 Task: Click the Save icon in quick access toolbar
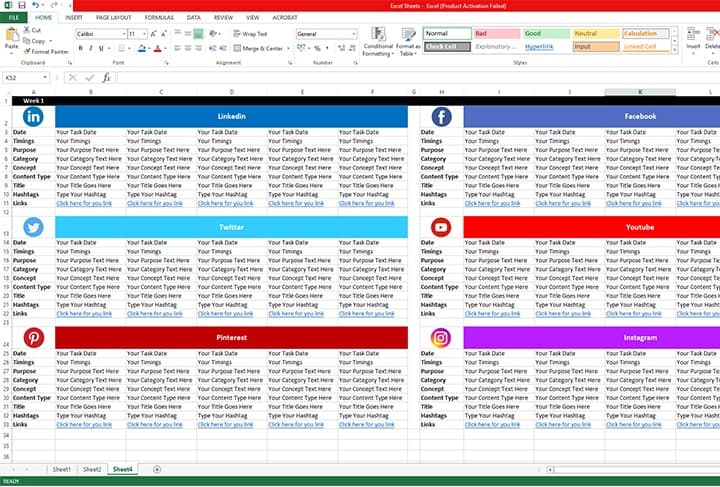click(x=20, y=5)
